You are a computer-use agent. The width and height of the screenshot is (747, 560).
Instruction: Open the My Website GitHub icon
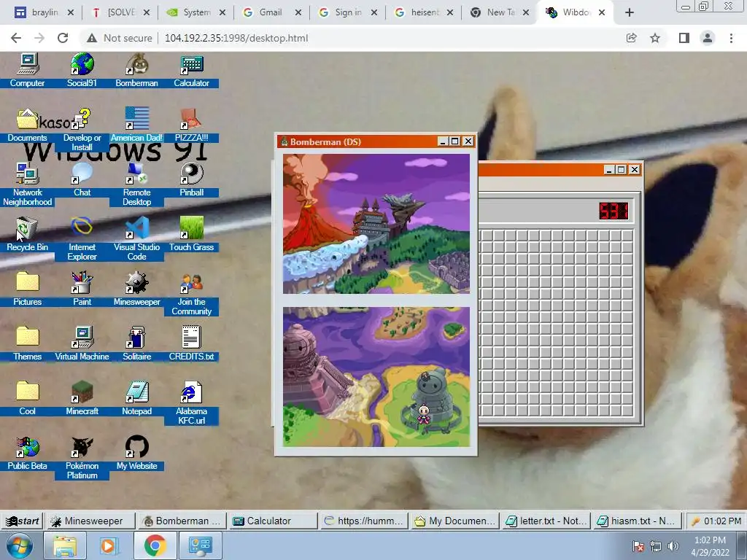click(x=136, y=454)
